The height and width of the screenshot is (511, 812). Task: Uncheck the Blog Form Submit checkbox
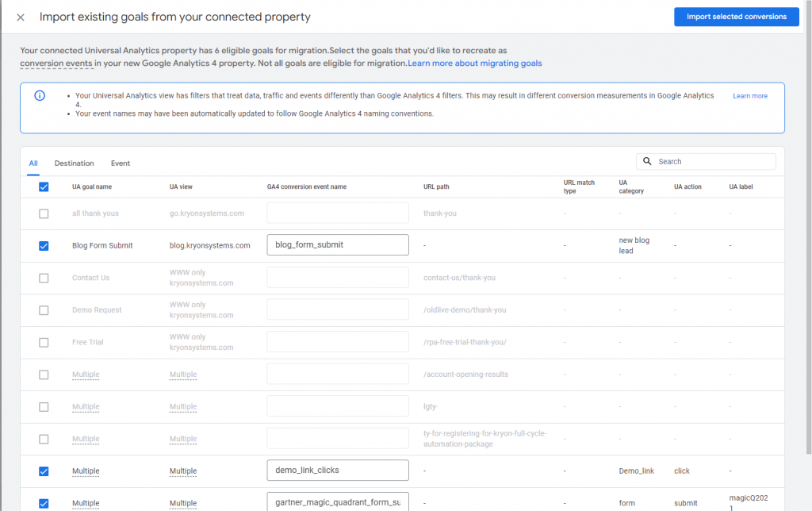pos(44,246)
